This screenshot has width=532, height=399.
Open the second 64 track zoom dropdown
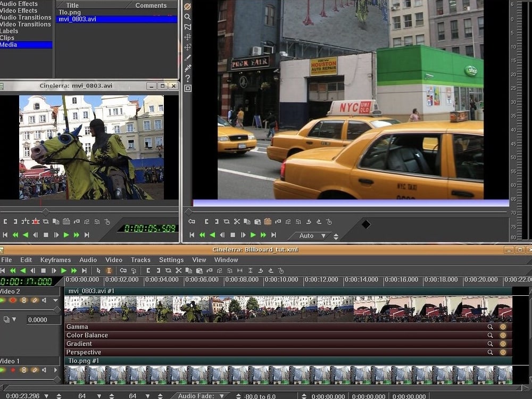pos(147,396)
